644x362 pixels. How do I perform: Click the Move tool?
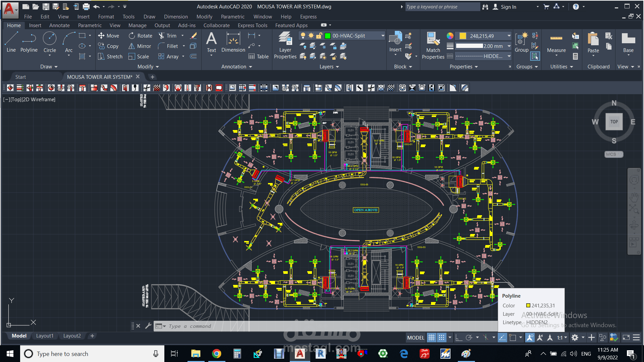click(x=109, y=36)
